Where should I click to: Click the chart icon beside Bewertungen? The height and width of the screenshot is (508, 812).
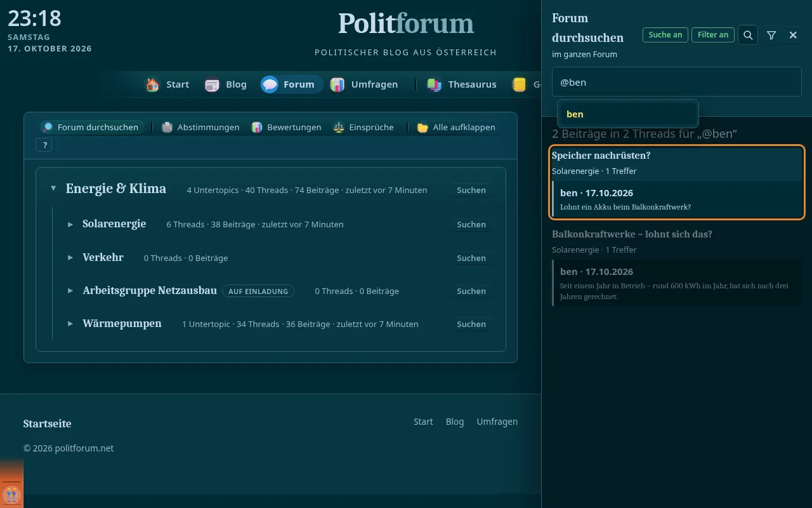257,127
